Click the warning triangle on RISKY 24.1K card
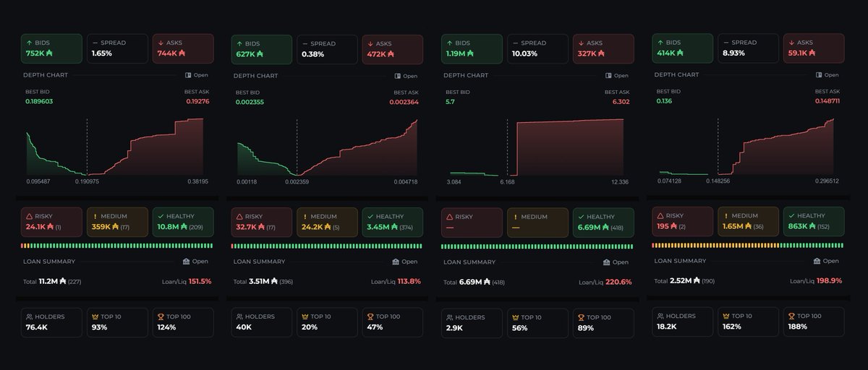This screenshot has height=370, width=868. (x=29, y=216)
